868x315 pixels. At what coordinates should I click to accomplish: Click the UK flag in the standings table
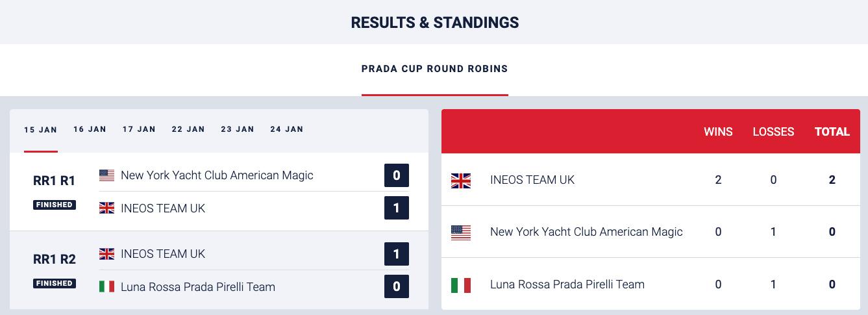click(461, 181)
